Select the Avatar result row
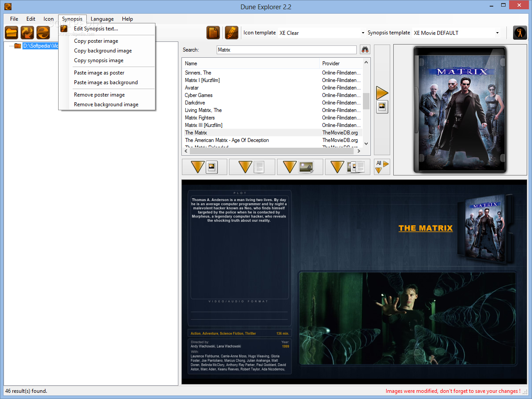The image size is (532, 399). 272,88
